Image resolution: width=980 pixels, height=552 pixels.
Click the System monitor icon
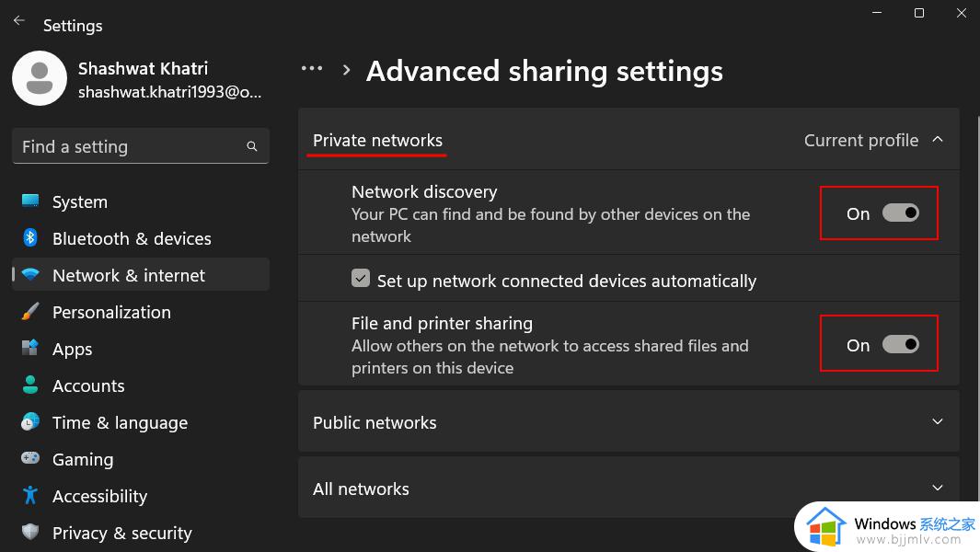pos(30,201)
